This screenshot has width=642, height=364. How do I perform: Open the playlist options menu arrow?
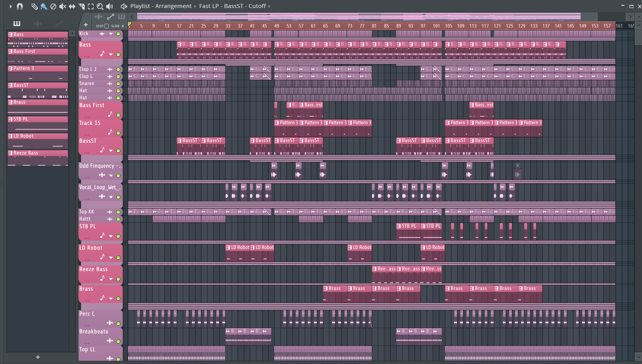10,6
